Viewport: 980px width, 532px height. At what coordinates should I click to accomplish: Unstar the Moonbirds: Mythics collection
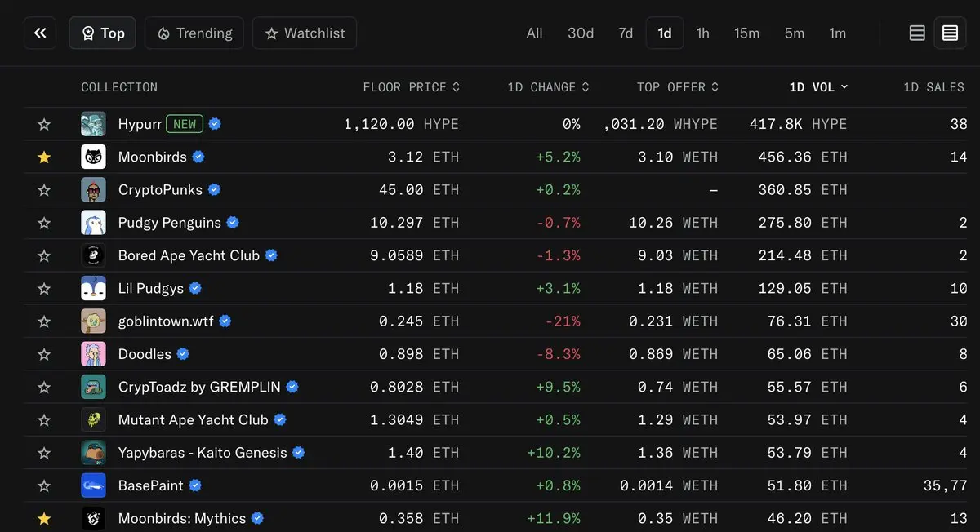tap(44, 518)
